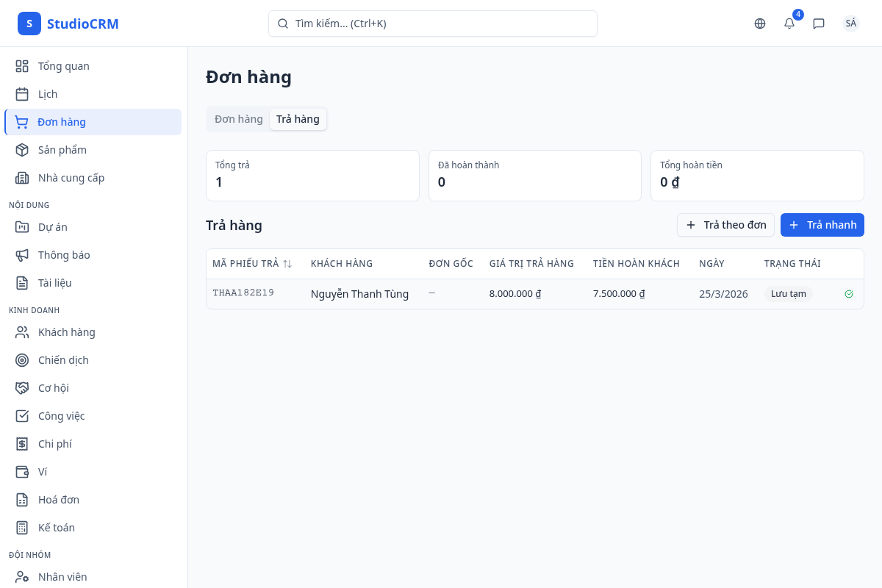Open return slip THAA182E19
Image resolution: width=882 pixels, height=588 pixels.
coord(243,293)
